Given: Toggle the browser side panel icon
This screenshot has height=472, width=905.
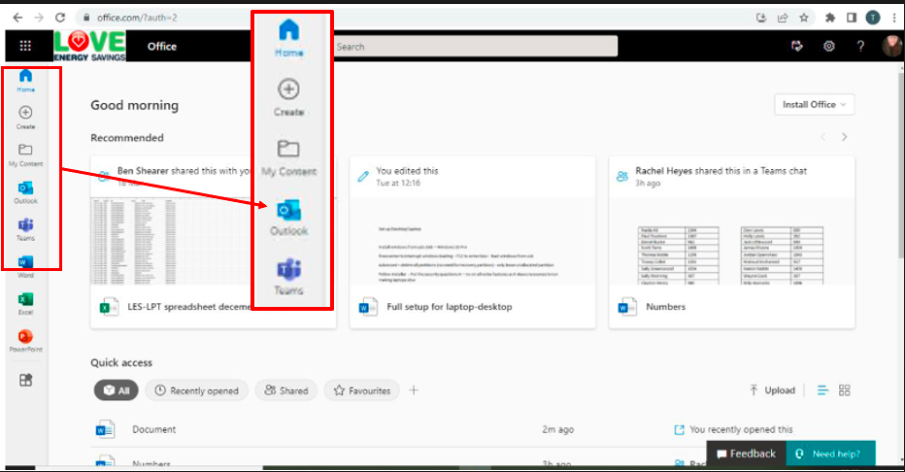Looking at the screenshot, I should point(851,18).
